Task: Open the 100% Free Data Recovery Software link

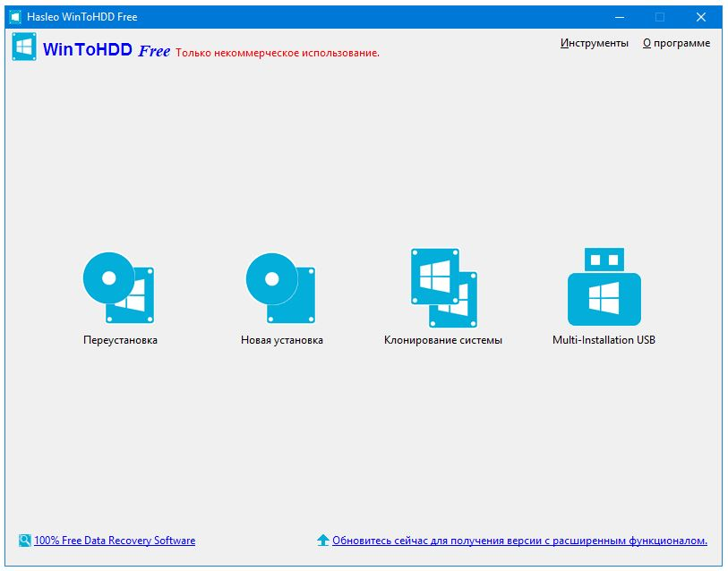Action: point(113,541)
